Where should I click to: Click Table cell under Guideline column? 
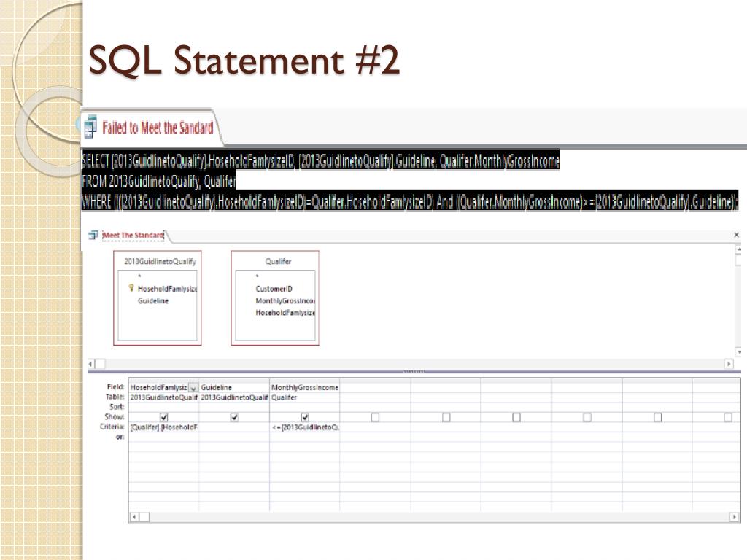[234, 397]
